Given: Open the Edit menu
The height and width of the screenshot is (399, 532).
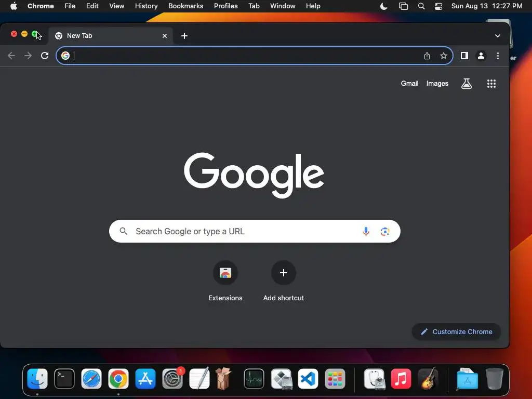Looking at the screenshot, I should 92,6.
